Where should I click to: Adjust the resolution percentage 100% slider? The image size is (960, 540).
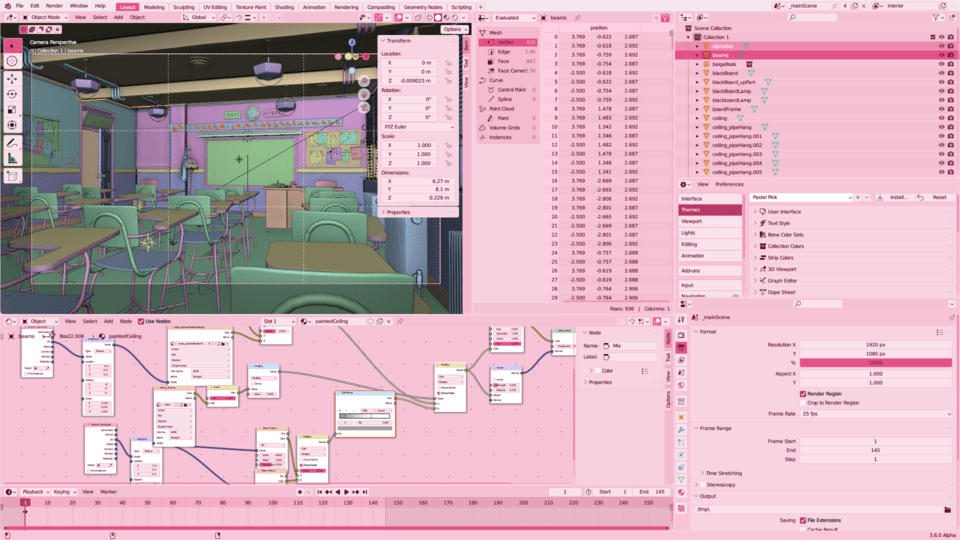(876, 362)
